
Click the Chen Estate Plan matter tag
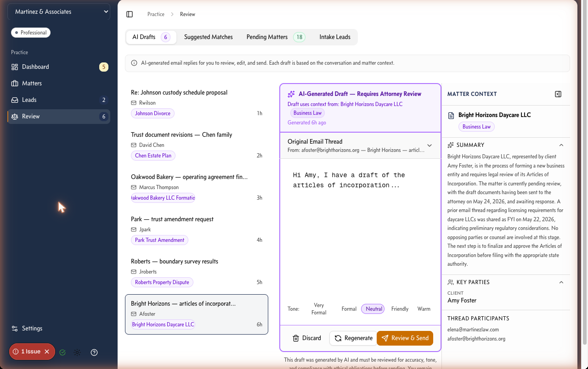(153, 156)
